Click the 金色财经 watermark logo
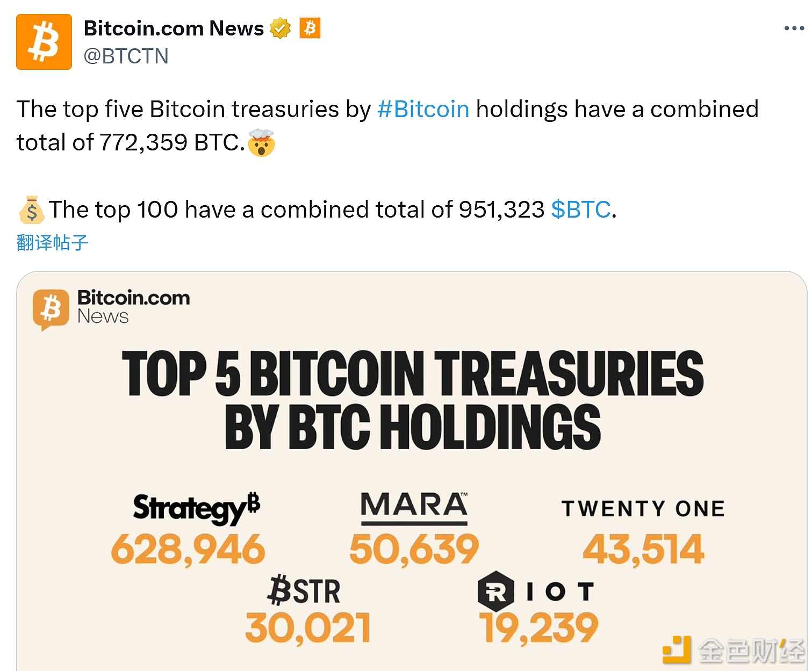 pyautogui.click(x=734, y=650)
